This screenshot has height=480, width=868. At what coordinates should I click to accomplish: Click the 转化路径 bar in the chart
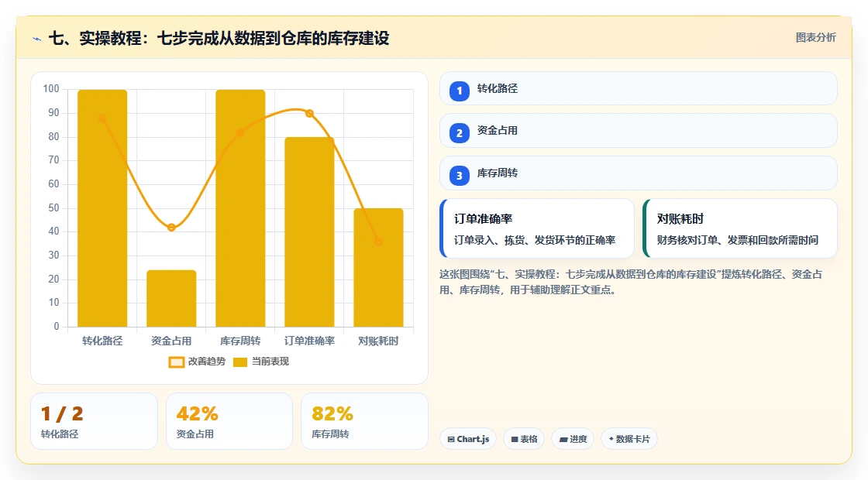coord(102,208)
